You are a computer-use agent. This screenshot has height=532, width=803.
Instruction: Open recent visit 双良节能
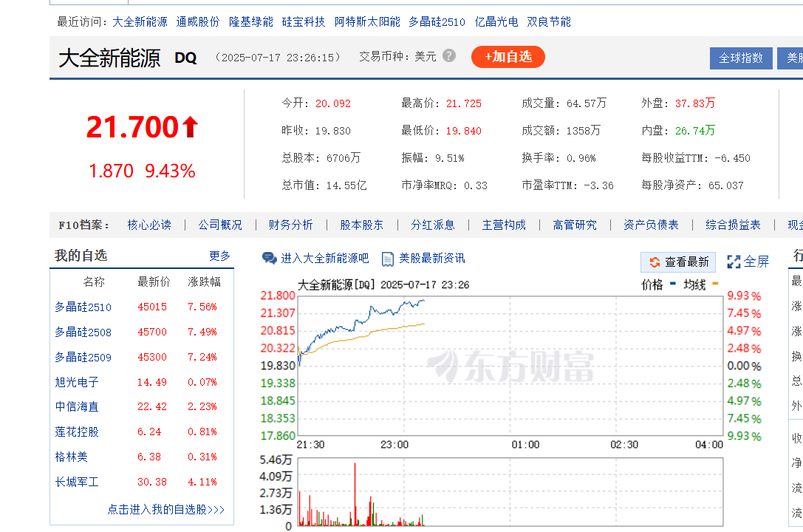click(x=549, y=22)
